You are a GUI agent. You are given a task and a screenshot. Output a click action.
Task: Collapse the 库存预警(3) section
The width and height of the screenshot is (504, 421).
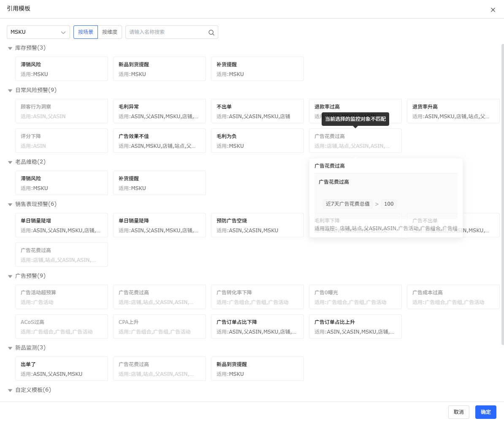click(x=10, y=48)
